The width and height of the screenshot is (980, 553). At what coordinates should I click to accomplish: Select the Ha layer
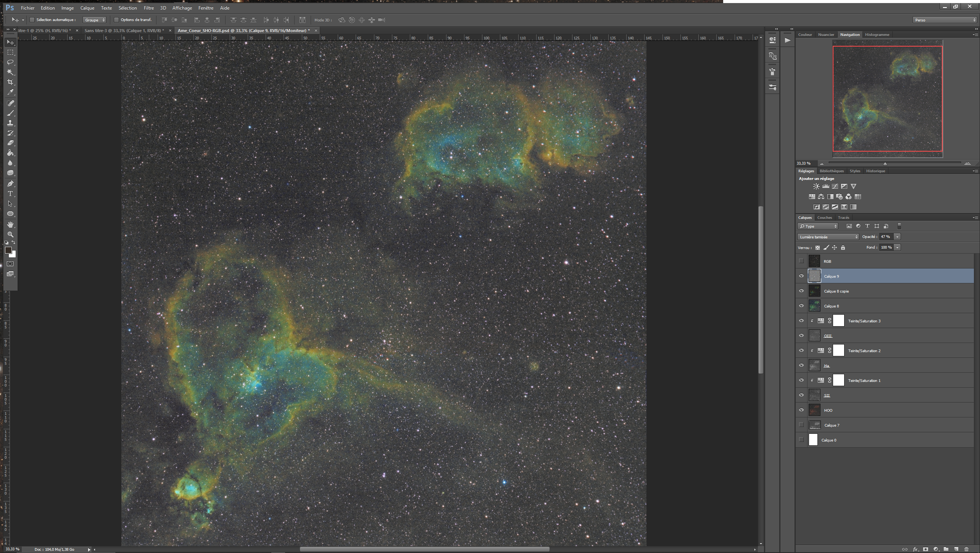(885, 365)
